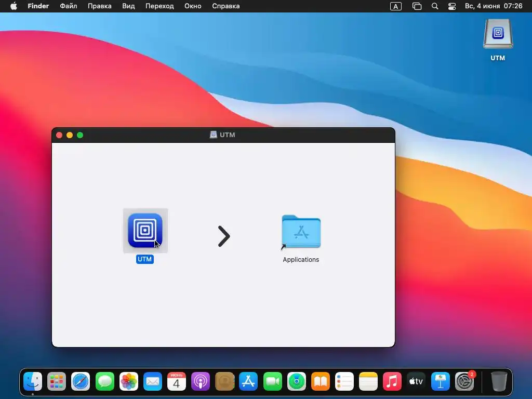
Task: Open Calendar showing June 4
Action: click(x=177, y=381)
